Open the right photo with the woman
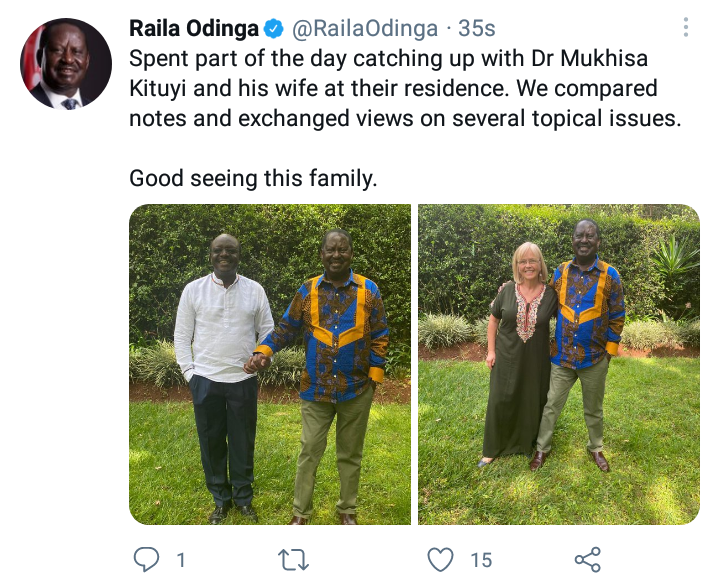The height and width of the screenshot is (588, 720). 559,364
